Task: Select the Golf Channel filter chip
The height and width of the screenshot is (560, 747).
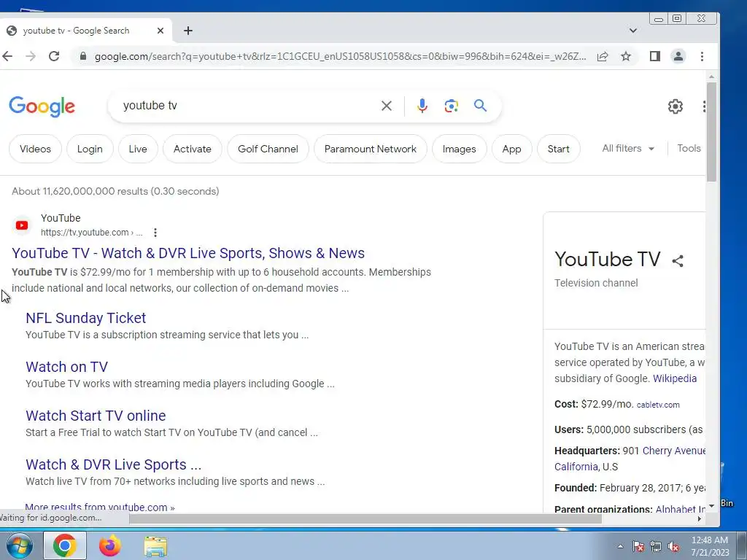Action: point(268,149)
